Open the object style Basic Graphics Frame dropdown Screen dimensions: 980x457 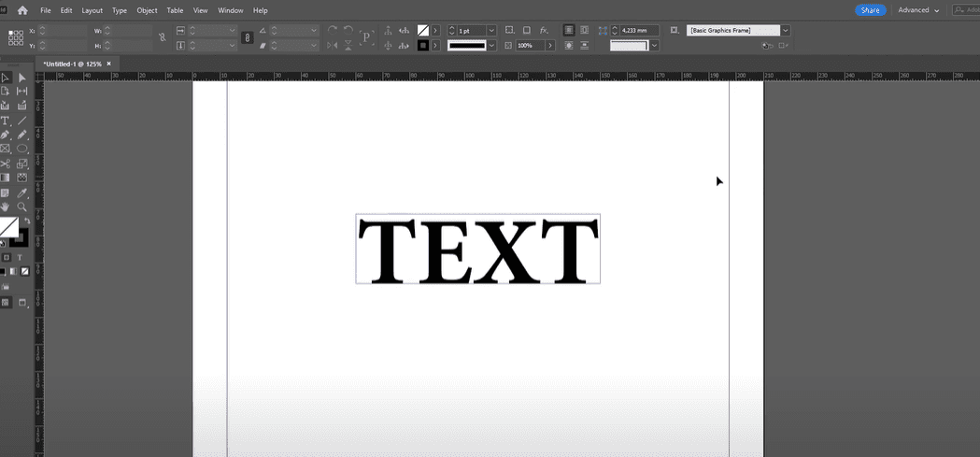click(x=786, y=30)
